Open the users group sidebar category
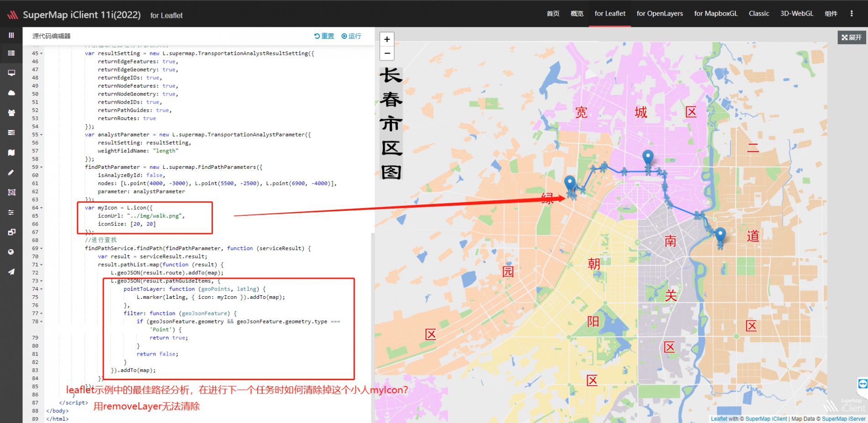Screen dimensions: 868x423 tap(11, 113)
